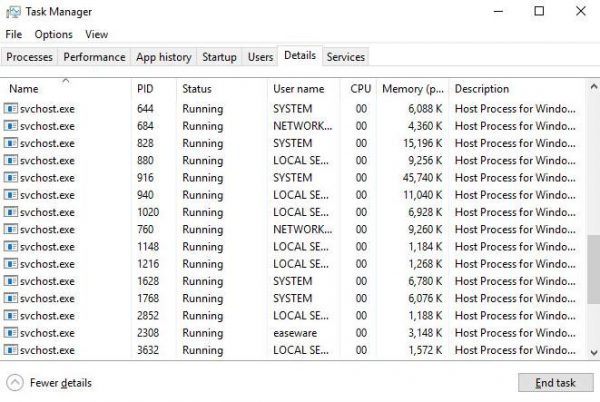Click the svchost.exe icon for PID 3632
This screenshot has height=402, width=600.
[x=12, y=350]
